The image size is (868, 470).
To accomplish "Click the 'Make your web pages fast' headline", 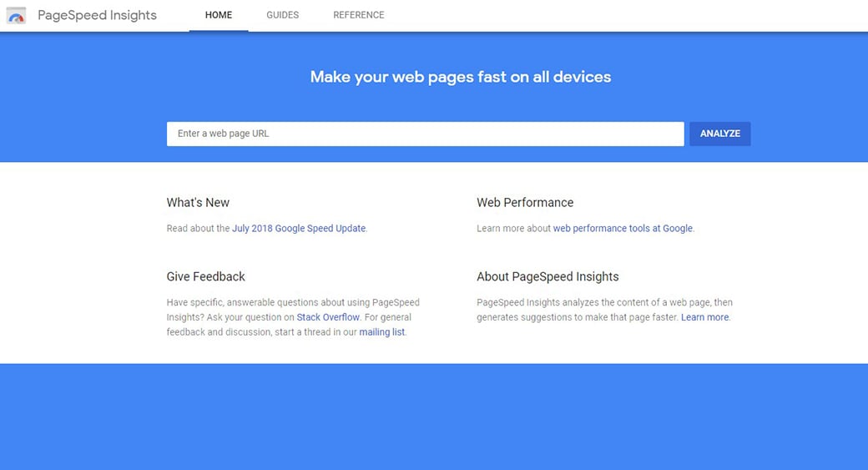I will [461, 77].
